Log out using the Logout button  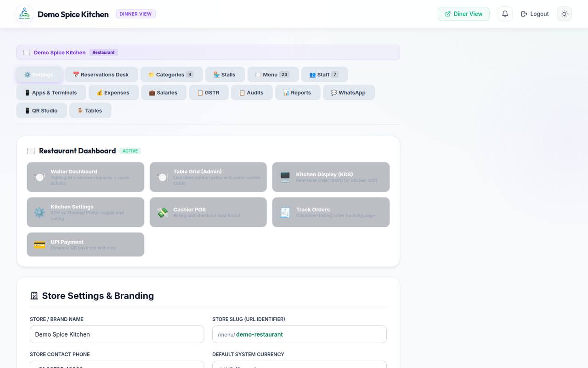[x=535, y=14]
